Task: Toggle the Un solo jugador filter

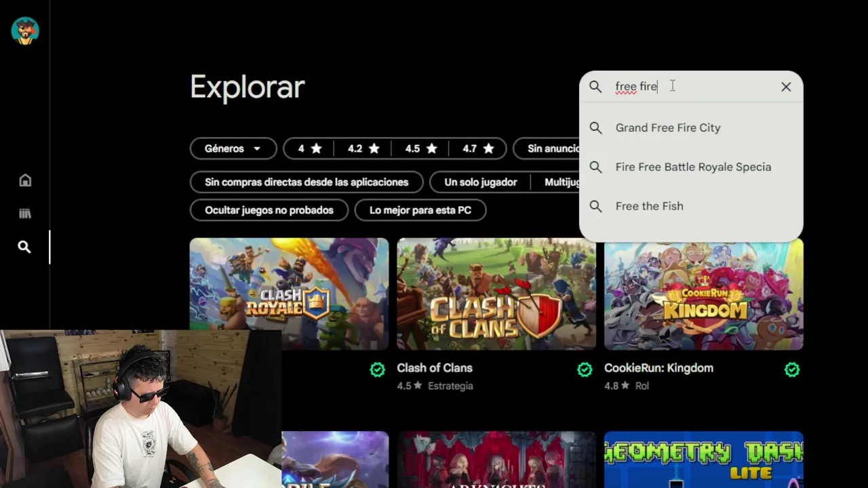Action: (481, 182)
